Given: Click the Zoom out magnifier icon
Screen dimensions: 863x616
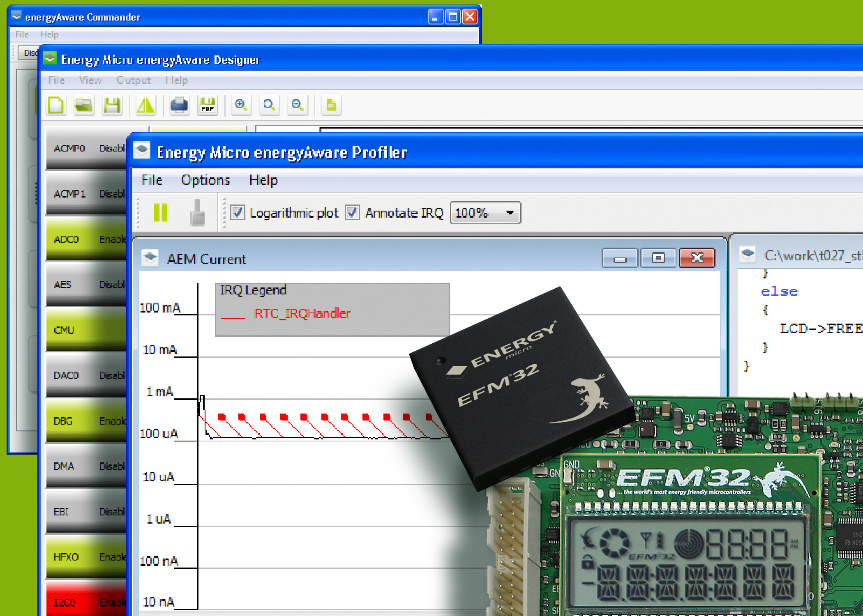Looking at the screenshot, I should [x=298, y=105].
